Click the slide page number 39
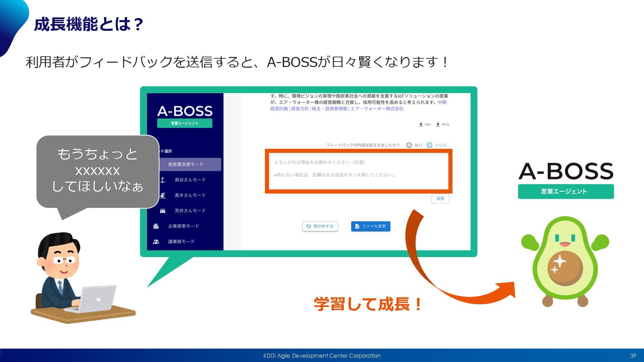The image size is (644, 362). coord(633,356)
